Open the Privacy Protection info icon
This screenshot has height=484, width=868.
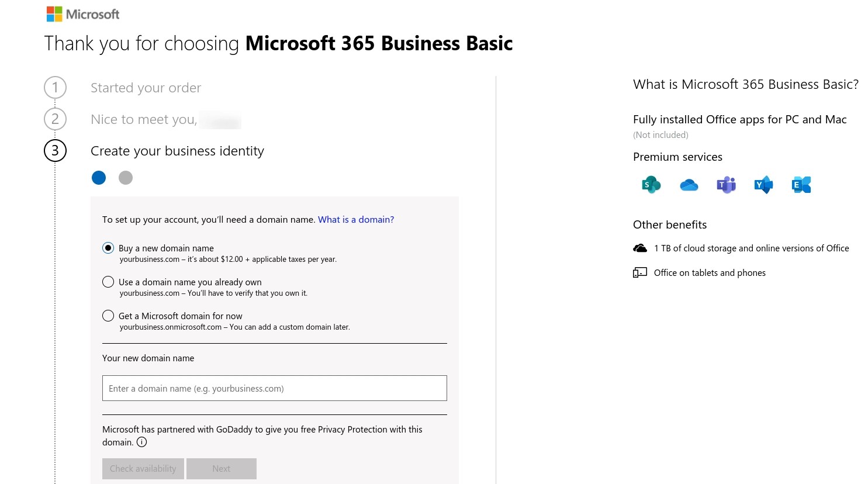click(x=141, y=442)
